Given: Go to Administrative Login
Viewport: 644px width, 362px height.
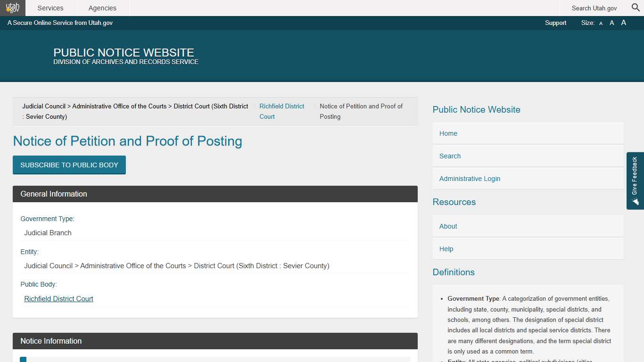Looking at the screenshot, I should click(x=470, y=179).
